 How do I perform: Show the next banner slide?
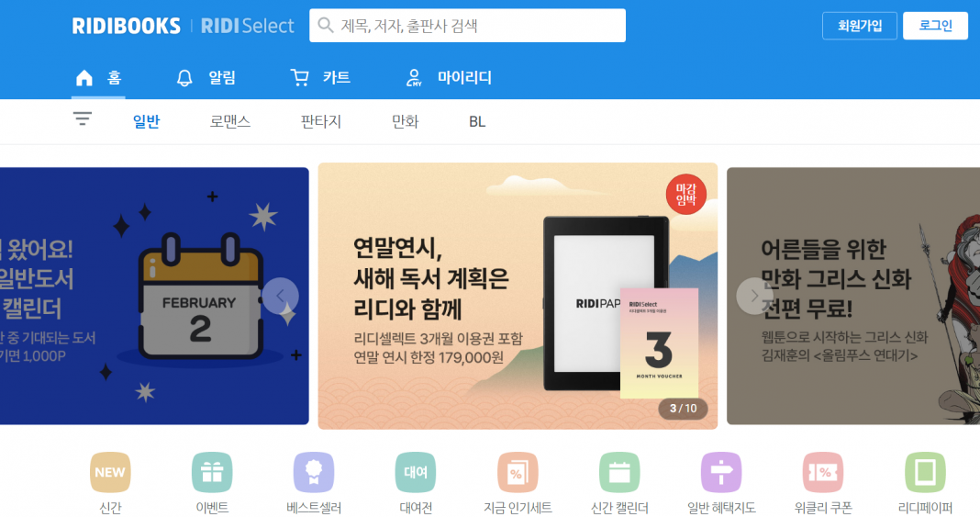[x=754, y=296]
